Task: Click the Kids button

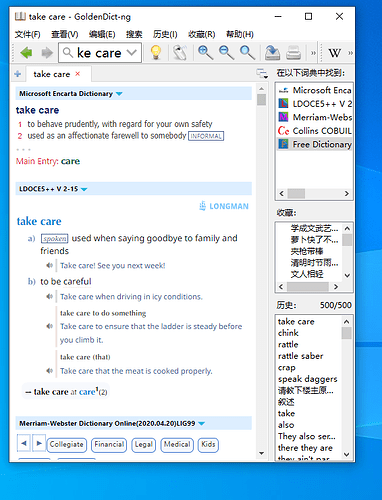Action: click(x=208, y=445)
